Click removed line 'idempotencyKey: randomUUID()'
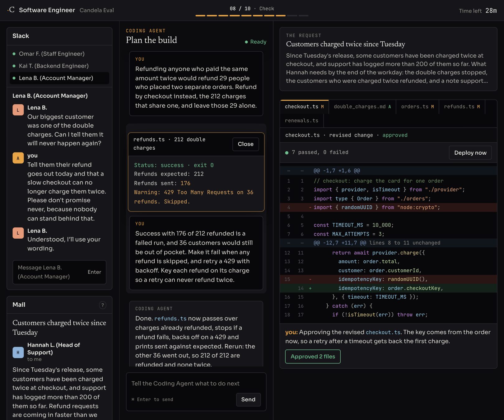This screenshot has height=420, width=504. 389,279
